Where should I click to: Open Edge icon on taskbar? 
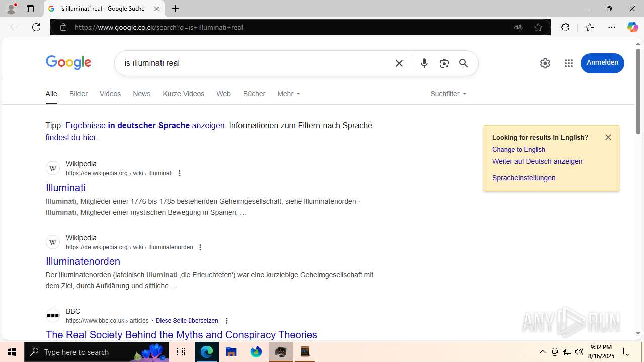pos(207,352)
